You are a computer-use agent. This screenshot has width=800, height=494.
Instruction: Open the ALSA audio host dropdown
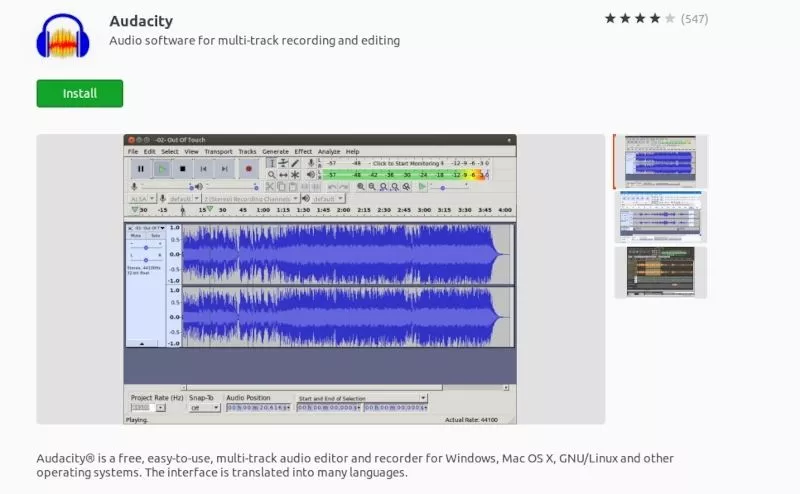(x=142, y=199)
